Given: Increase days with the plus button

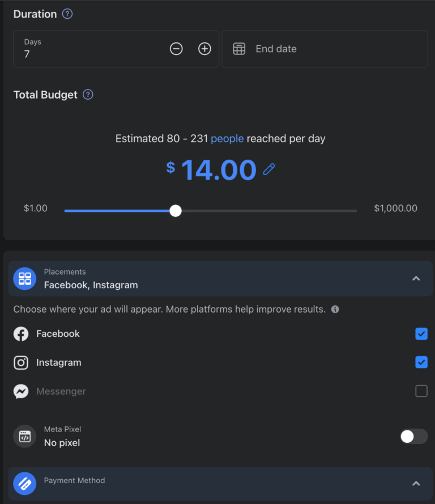Looking at the screenshot, I should tap(204, 49).
